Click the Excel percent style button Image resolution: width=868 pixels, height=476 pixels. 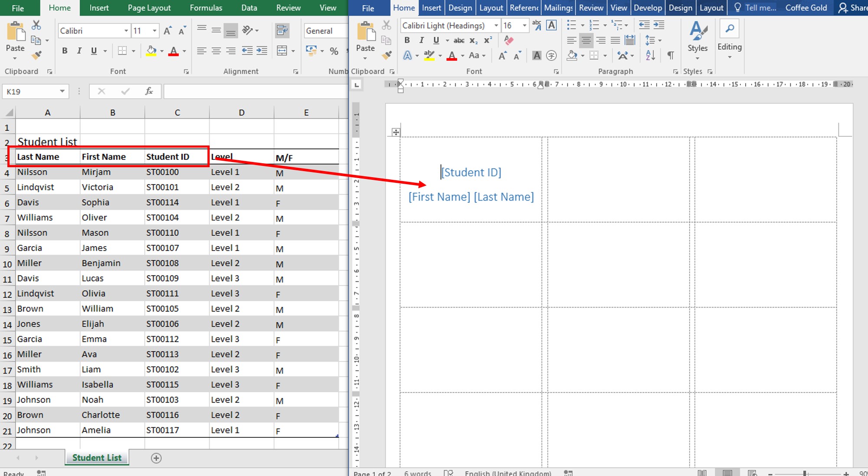coord(334,51)
